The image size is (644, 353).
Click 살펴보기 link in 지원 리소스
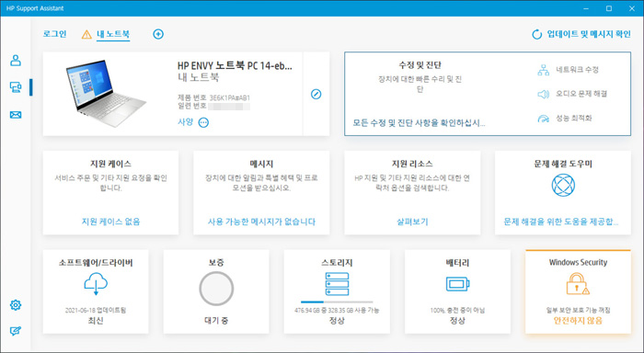412,222
